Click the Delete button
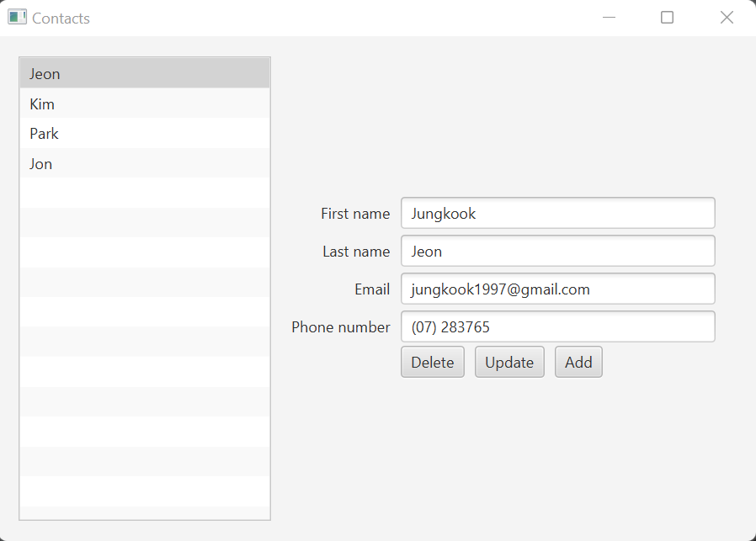The height and width of the screenshot is (541, 756). (x=432, y=362)
